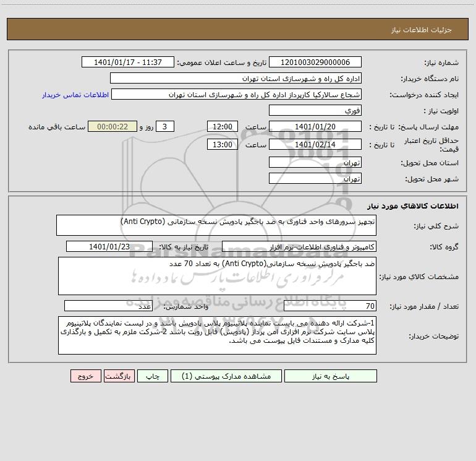Image resolution: width=476 pixels, height=461 pixels.
Task: Click response deadline date 1401/01/20
Action: click(x=315, y=126)
